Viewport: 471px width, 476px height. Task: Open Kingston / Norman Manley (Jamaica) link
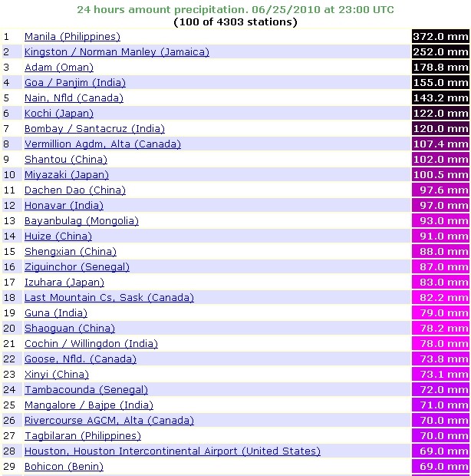(x=117, y=52)
